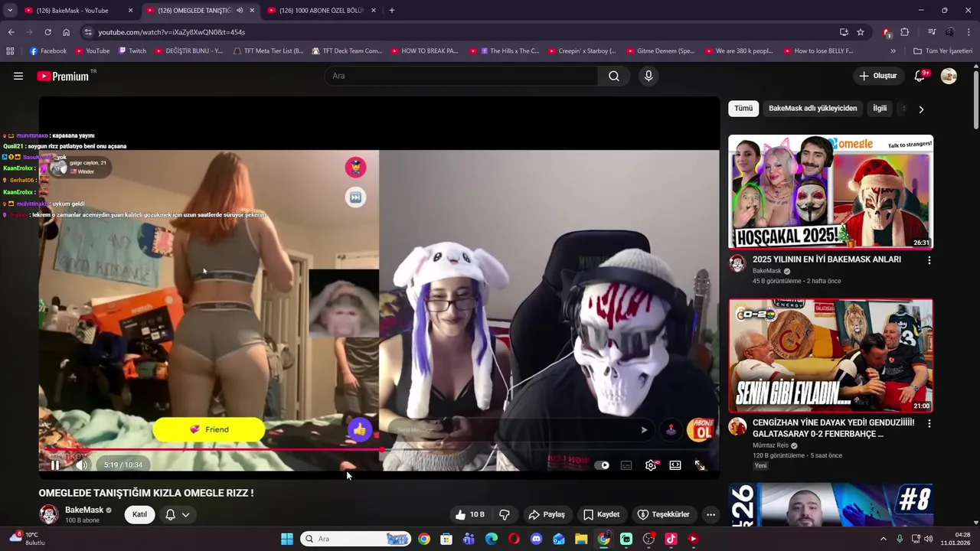Bookmark this page with star icon
Viewport: 980px width, 551px height.
pyautogui.click(x=861, y=32)
